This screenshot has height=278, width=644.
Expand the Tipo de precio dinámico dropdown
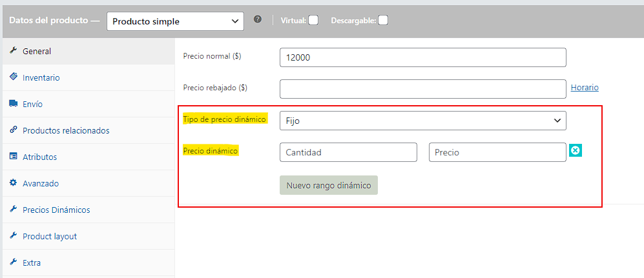[422, 121]
